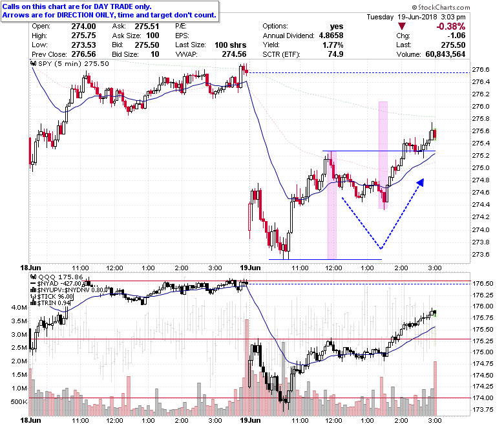Click the Yield value 1.77%
Viewport: 504px width, 426px height.
pos(333,45)
